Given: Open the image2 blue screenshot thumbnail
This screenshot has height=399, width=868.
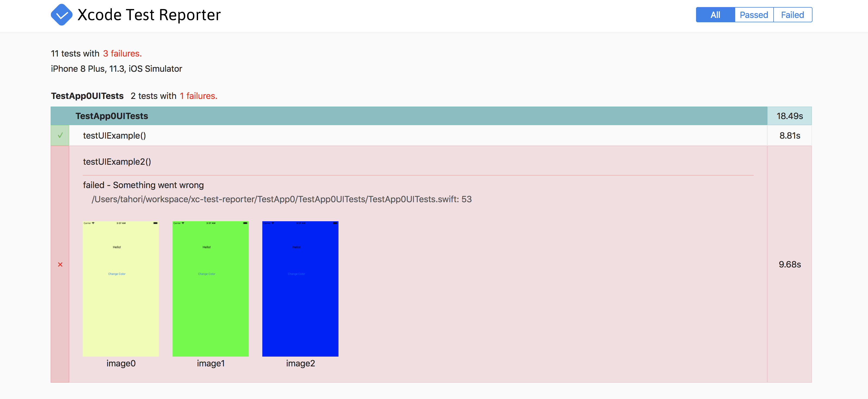Looking at the screenshot, I should pyautogui.click(x=300, y=289).
